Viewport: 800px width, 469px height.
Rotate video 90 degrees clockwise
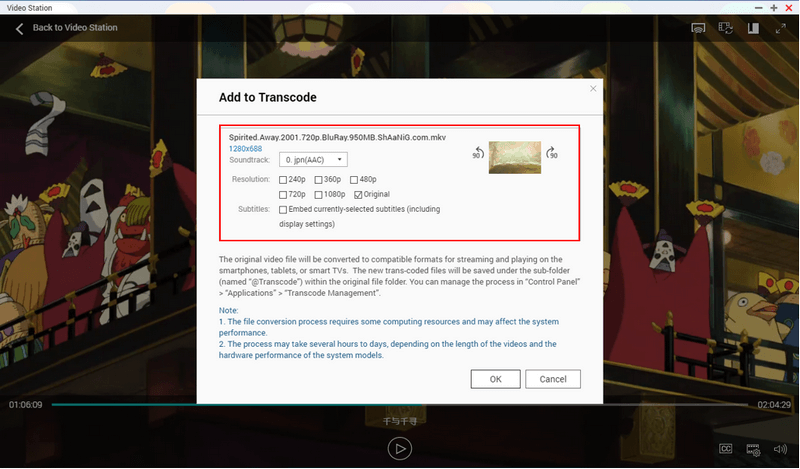coord(552,152)
